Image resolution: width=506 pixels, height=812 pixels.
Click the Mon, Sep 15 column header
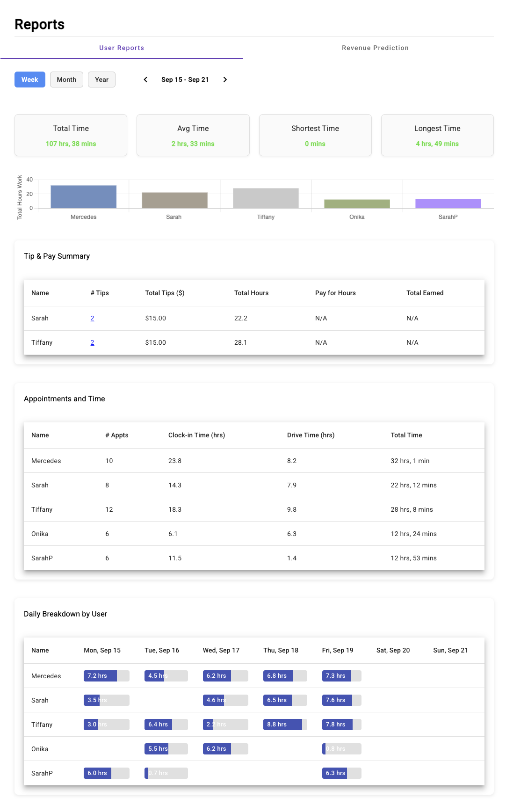[x=102, y=650]
